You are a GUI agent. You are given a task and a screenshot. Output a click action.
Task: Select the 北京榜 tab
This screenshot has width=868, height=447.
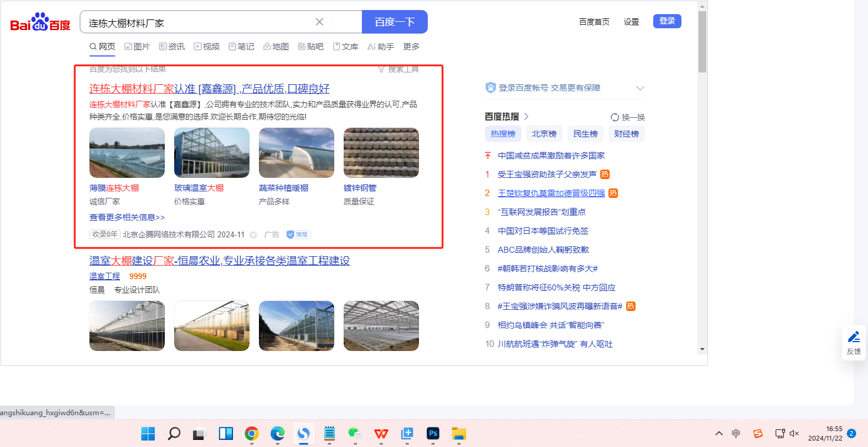544,134
